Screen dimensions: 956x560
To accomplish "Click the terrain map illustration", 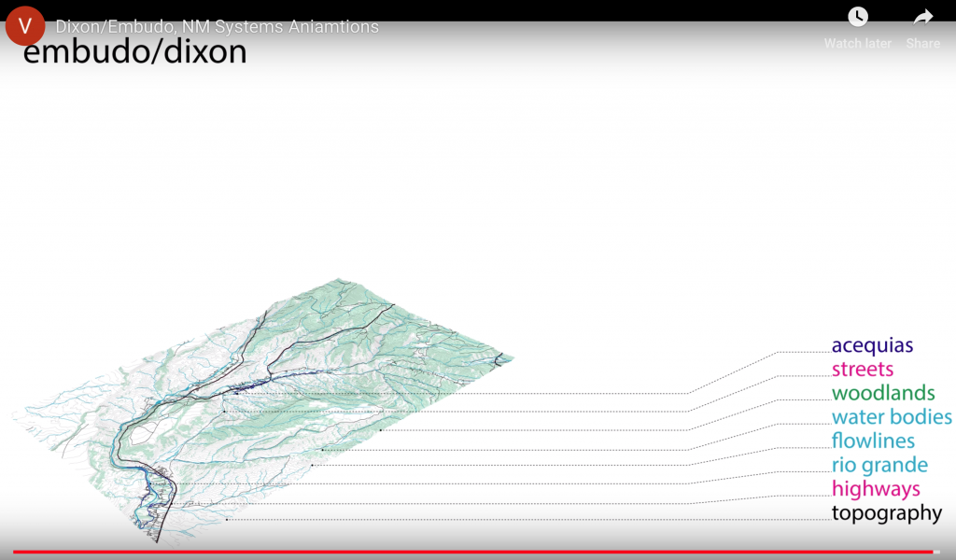I will click(x=262, y=410).
